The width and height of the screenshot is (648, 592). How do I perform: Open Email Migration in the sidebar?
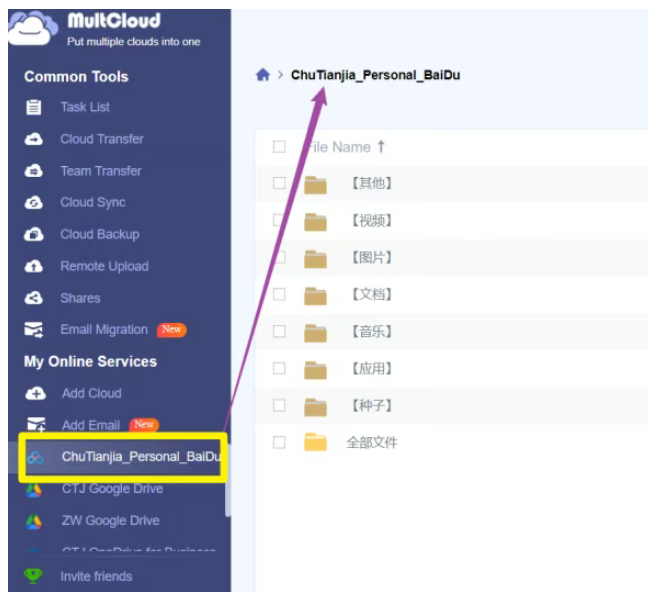(x=104, y=329)
